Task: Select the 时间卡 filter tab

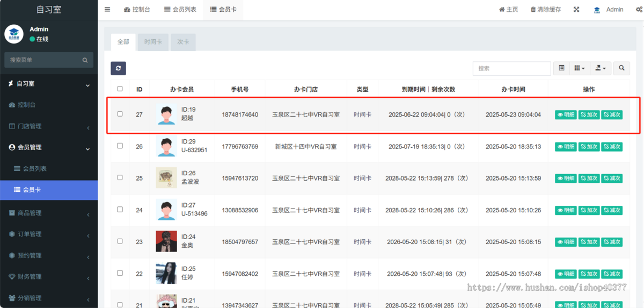Action: [153, 42]
